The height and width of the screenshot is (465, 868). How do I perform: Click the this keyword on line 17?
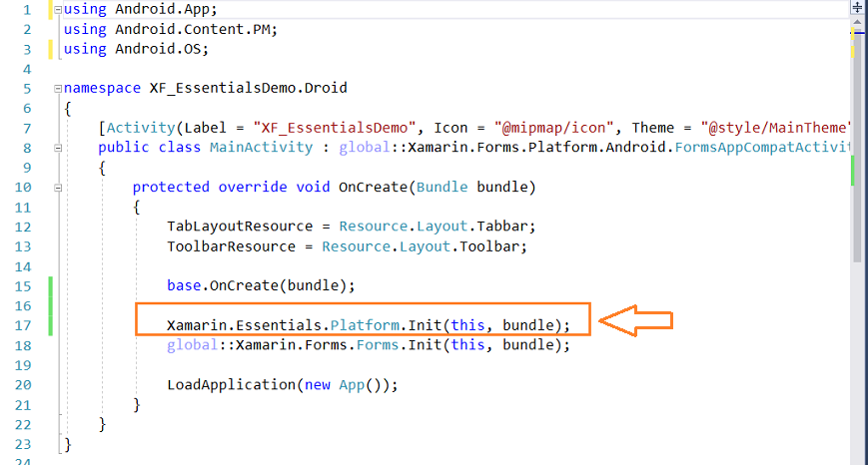[x=467, y=325]
